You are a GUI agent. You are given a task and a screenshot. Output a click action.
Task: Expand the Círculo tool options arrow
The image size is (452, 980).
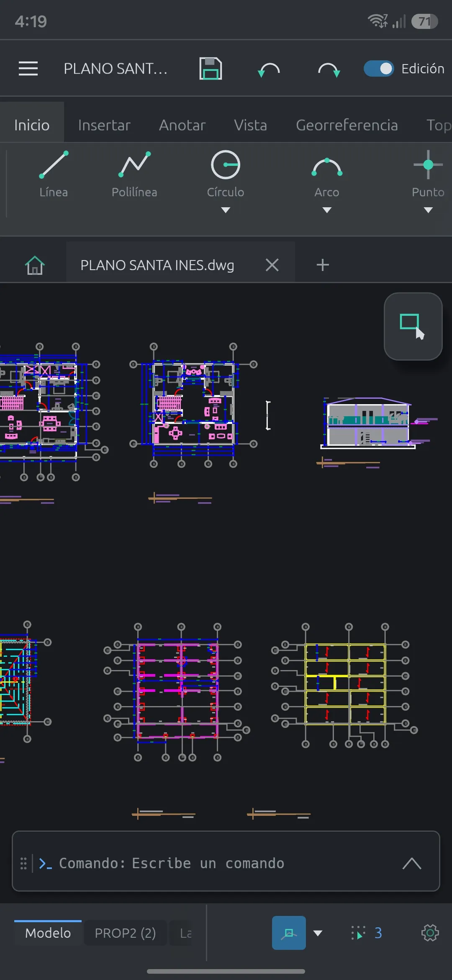click(x=226, y=210)
